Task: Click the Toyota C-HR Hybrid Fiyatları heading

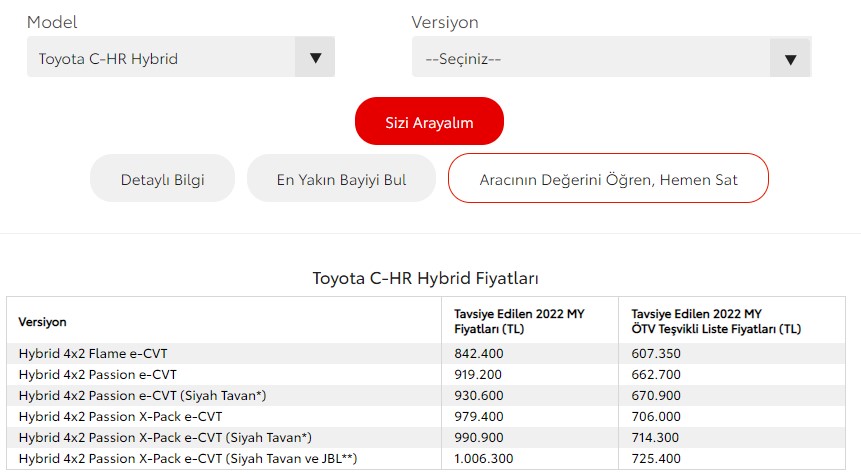Action: (x=426, y=278)
